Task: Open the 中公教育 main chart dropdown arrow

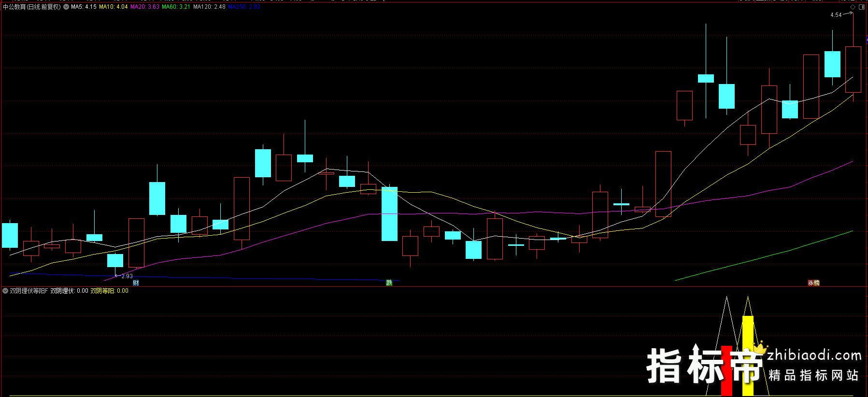Action: (x=66, y=7)
